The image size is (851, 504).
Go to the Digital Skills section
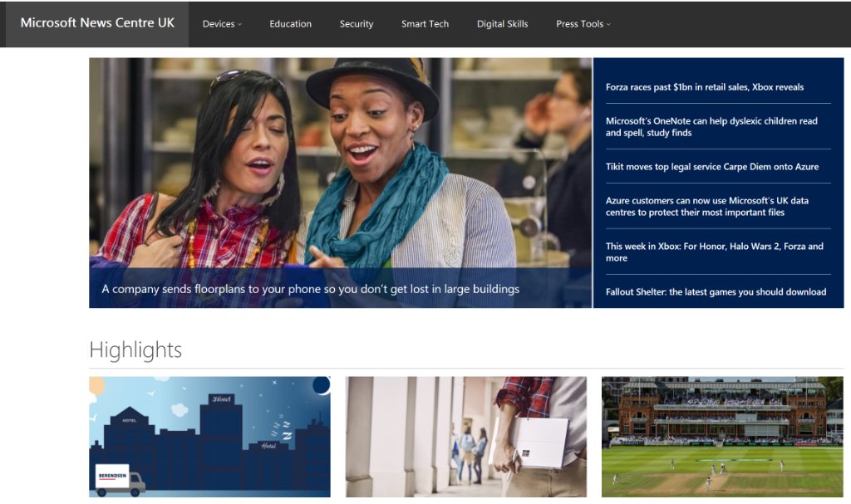click(502, 24)
